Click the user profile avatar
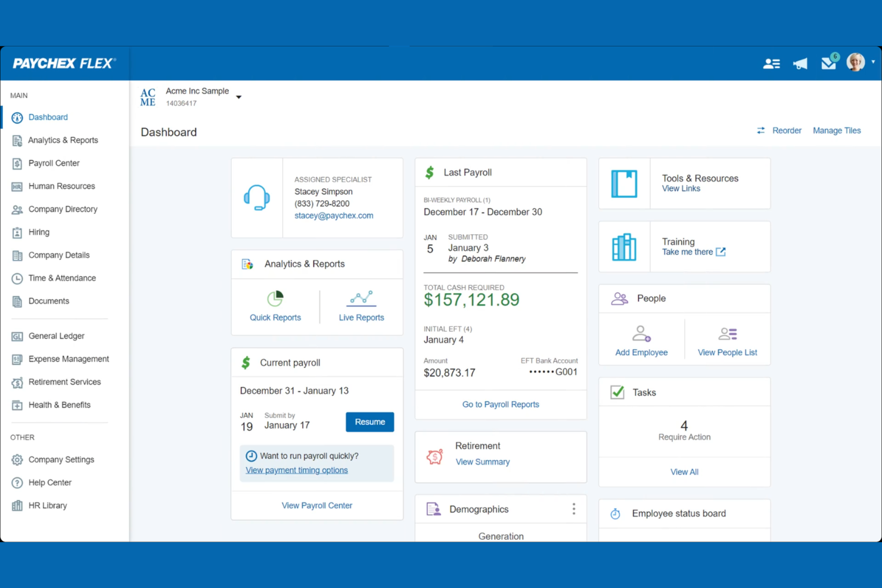Screen dimensions: 882x588 (x=856, y=62)
